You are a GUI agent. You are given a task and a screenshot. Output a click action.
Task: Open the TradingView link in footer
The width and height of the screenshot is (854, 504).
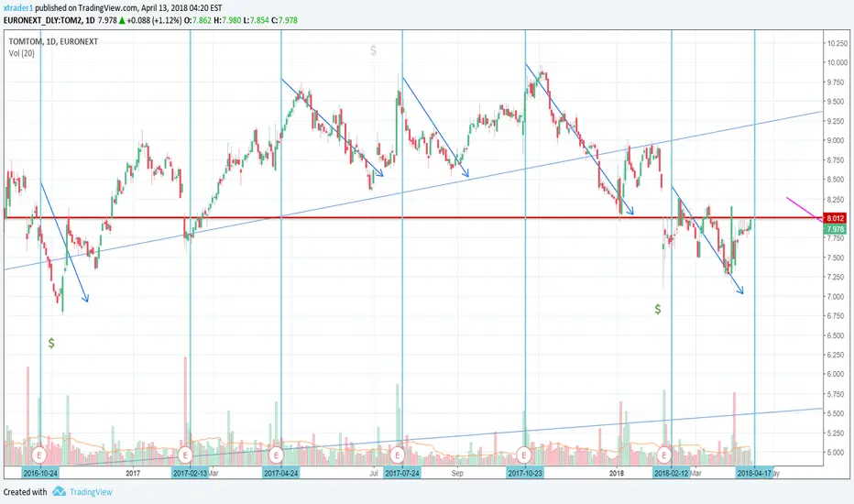click(91, 492)
